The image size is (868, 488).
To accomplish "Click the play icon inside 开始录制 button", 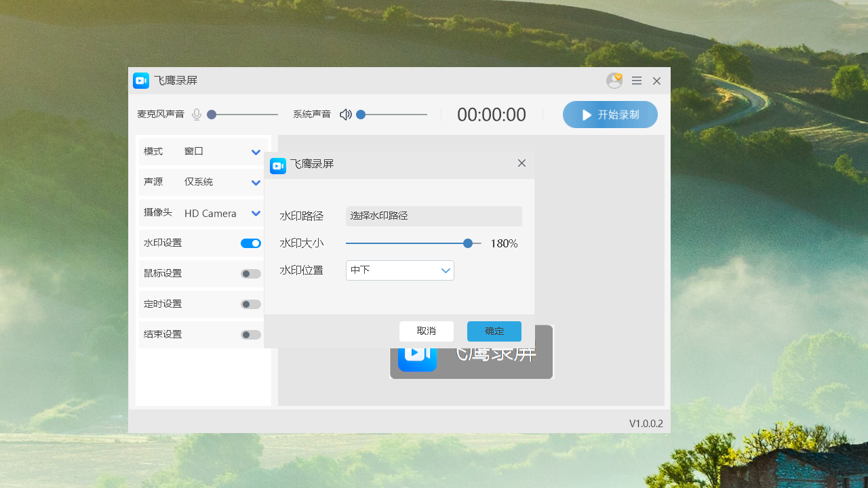I will pos(586,115).
